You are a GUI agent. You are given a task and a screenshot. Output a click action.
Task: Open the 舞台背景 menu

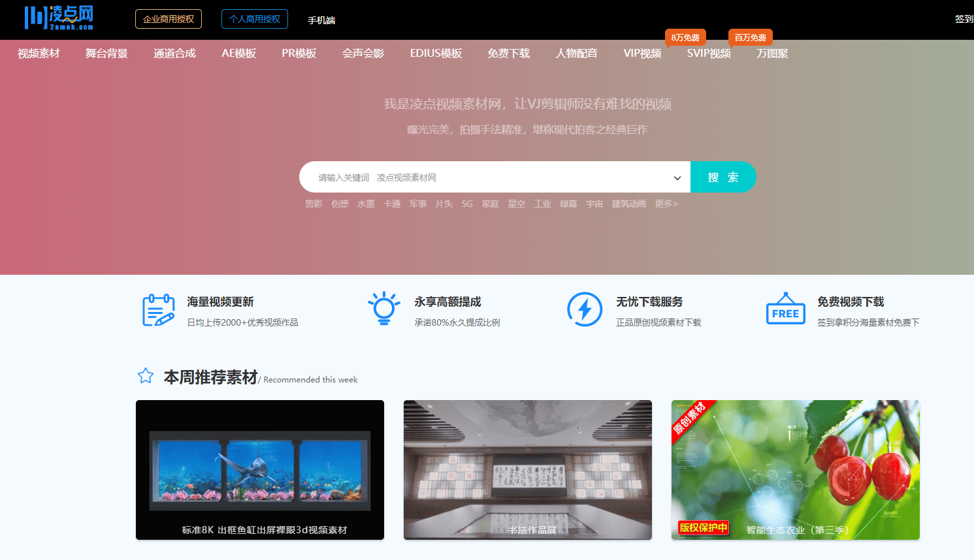pos(106,54)
